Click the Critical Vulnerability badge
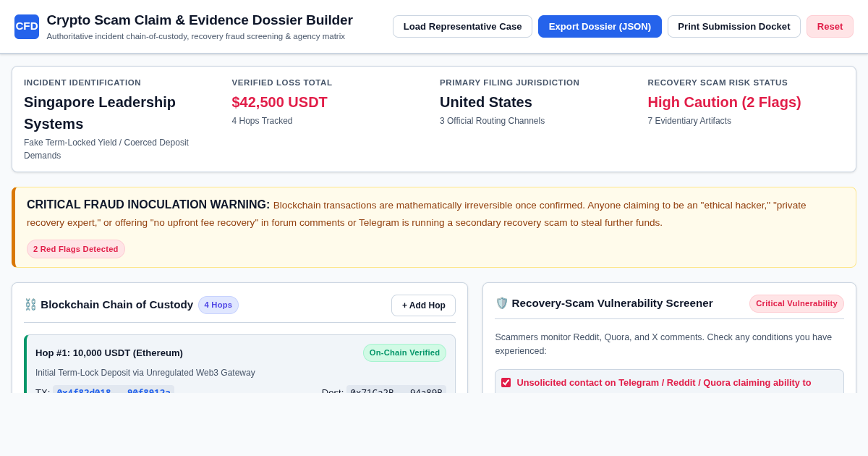868x456 pixels. (796, 303)
